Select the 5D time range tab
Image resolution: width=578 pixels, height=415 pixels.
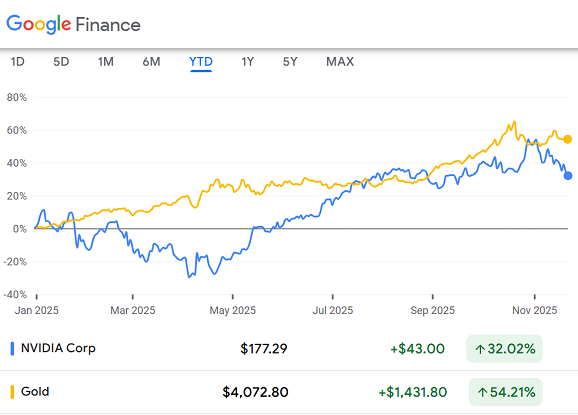click(61, 62)
